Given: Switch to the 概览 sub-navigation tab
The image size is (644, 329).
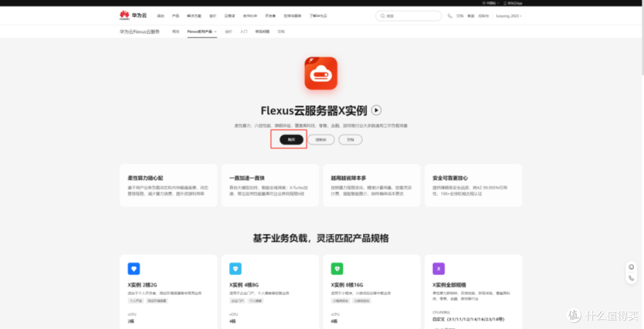Looking at the screenshot, I should click(x=175, y=32).
